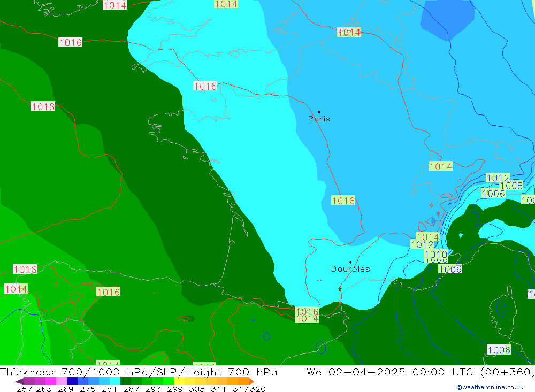Click the 1016 label stacked directly above a 1014 label

(307, 311)
